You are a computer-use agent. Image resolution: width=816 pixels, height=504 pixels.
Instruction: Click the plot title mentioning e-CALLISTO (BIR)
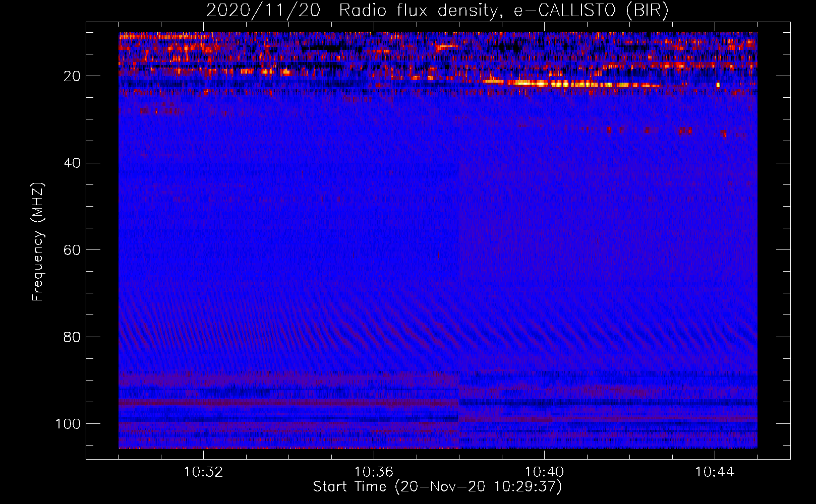click(x=437, y=11)
